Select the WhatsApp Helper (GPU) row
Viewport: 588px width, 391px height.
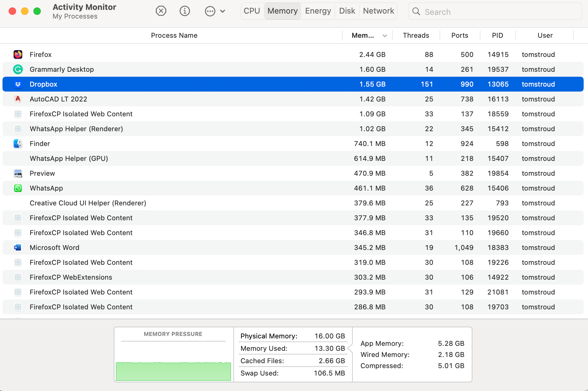click(x=293, y=158)
